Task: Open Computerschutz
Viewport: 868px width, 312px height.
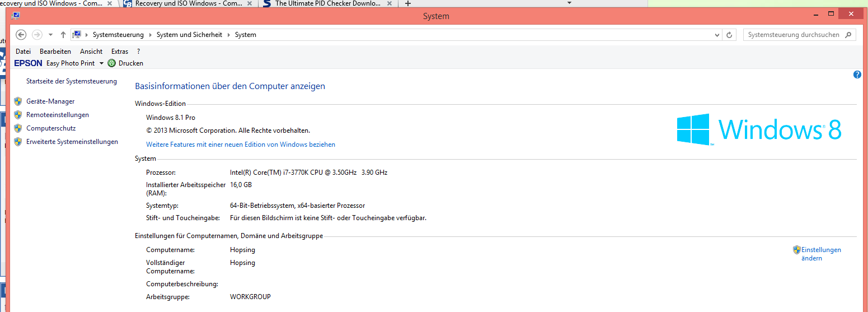Action: click(51, 128)
